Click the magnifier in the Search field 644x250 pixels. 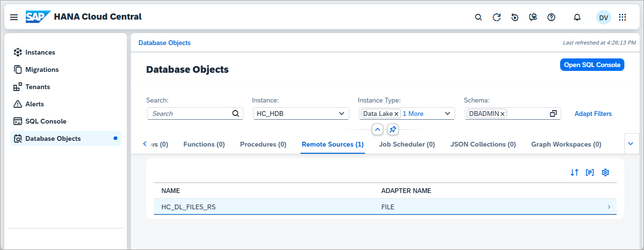coord(235,114)
